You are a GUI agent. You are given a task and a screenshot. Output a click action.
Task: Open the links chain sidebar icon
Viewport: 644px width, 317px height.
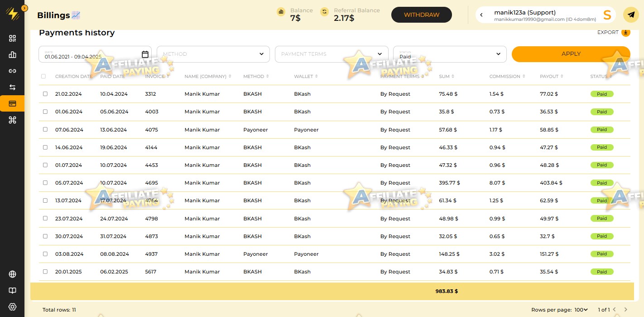[x=12, y=71]
